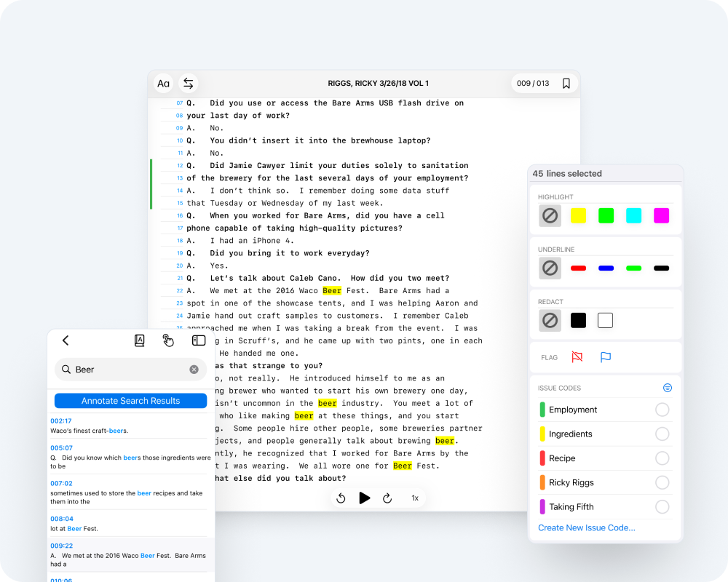Open search result 005:07
Image resolution: width=728 pixels, height=582 pixels.
[x=131, y=458]
